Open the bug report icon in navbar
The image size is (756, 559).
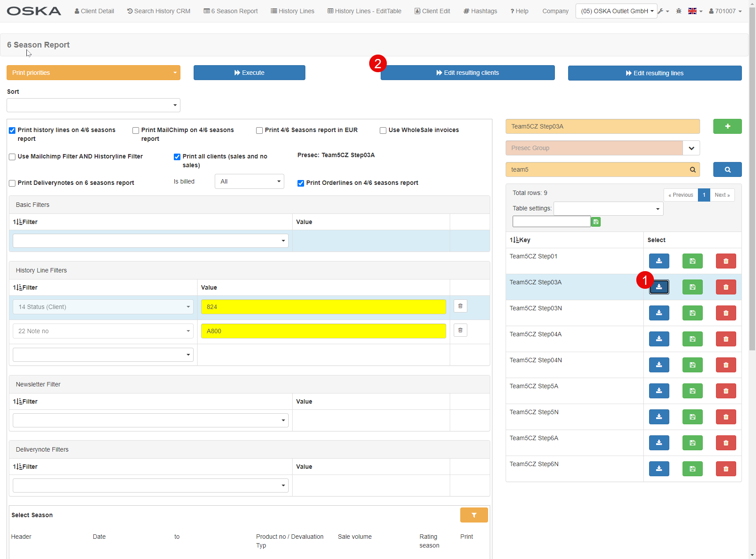pyautogui.click(x=679, y=11)
